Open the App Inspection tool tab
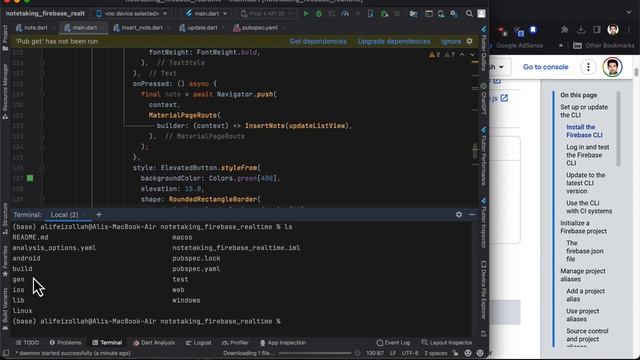The width and height of the screenshot is (640, 360). point(283,343)
